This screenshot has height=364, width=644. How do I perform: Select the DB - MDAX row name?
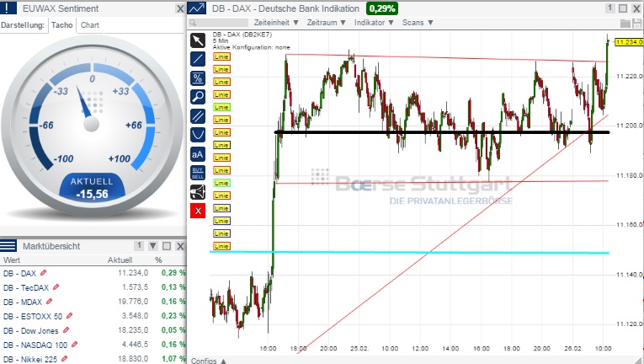[x=23, y=302]
